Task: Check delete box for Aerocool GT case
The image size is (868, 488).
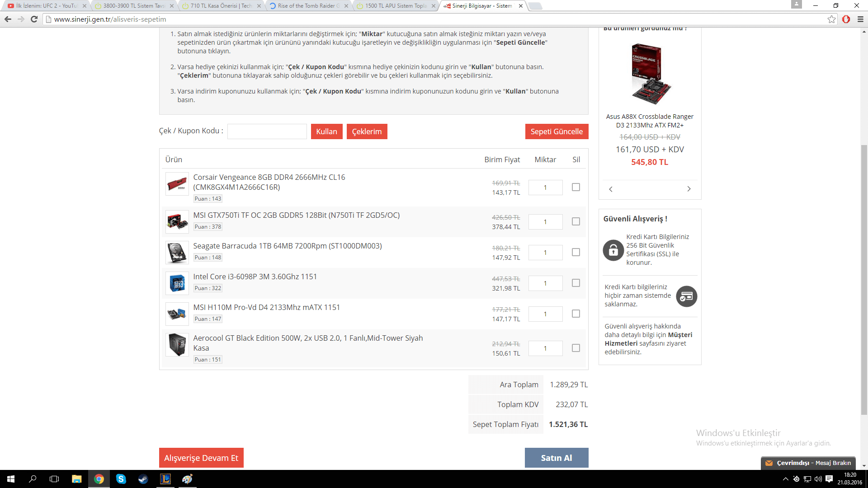Action: 576,348
